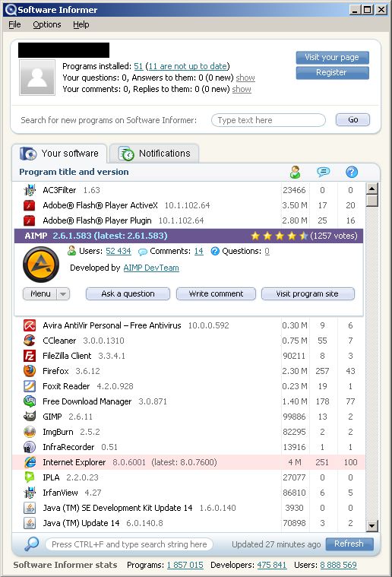This screenshot has height=577, width=392.
Task: Click the Write comment button
Action: [x=216, y=294]
